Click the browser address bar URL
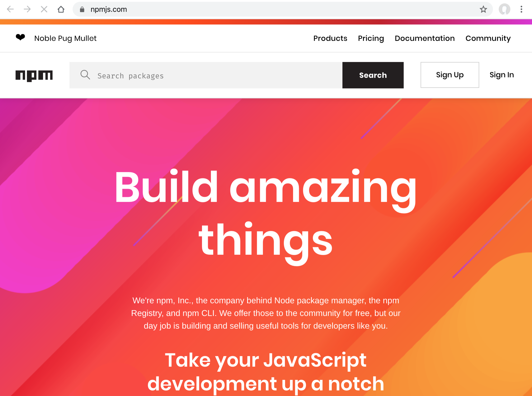This screenshot has height=396, width=532. click(109, 10)
